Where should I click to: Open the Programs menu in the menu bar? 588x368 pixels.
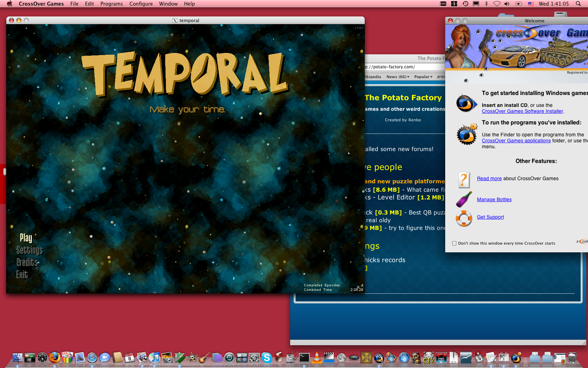111,4
